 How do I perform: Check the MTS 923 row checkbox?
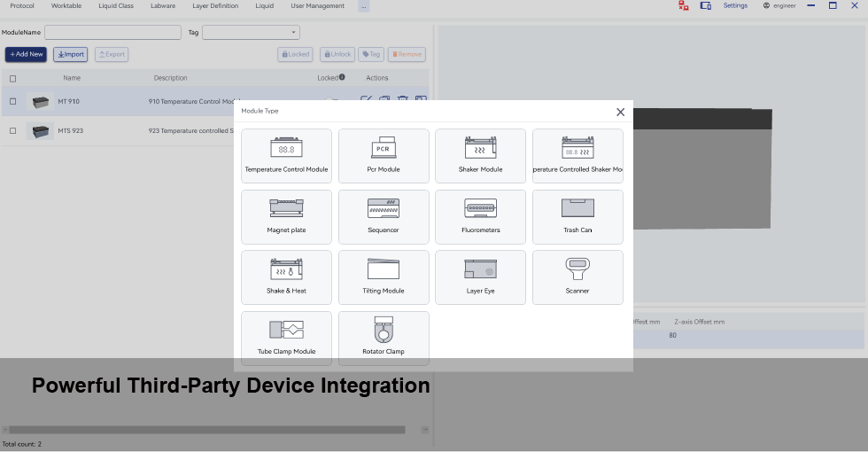12,131
